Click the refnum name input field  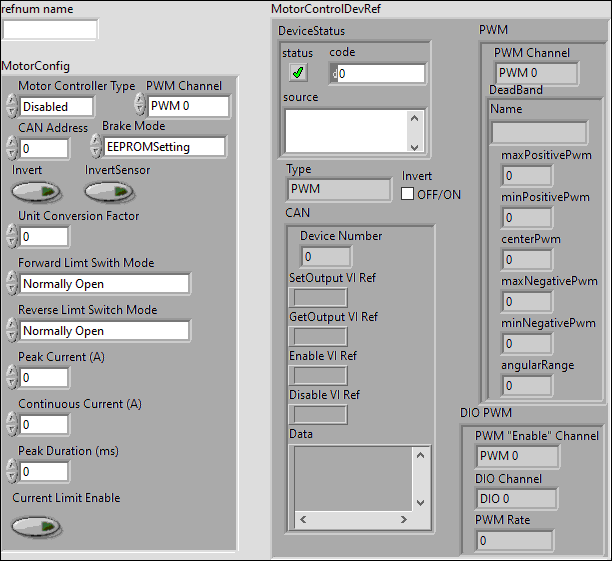[x=50, y=30]
